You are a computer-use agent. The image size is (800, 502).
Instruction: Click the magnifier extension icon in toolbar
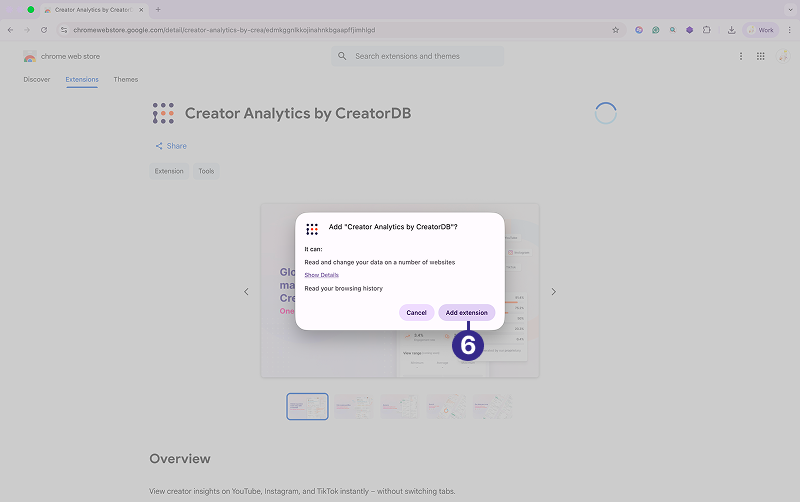pos(672,30)
